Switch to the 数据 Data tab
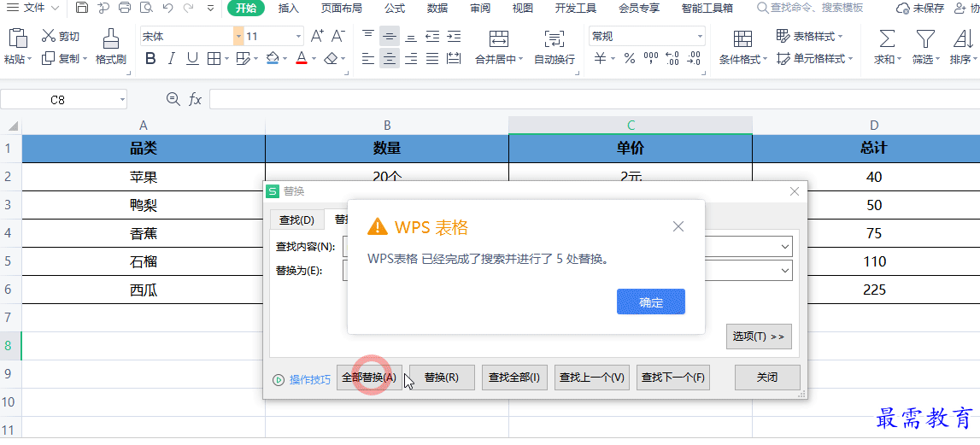The height and width of the screenshot is (445, 980). 437,9
